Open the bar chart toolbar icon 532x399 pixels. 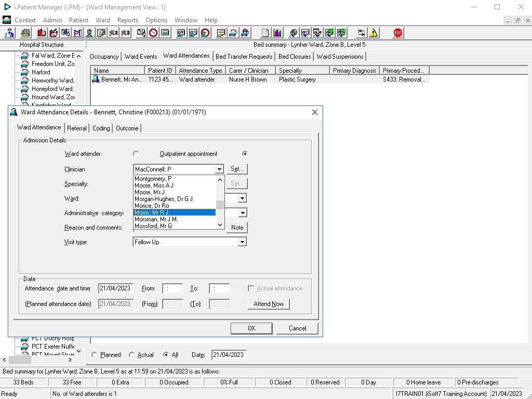[x=277, y=33]
